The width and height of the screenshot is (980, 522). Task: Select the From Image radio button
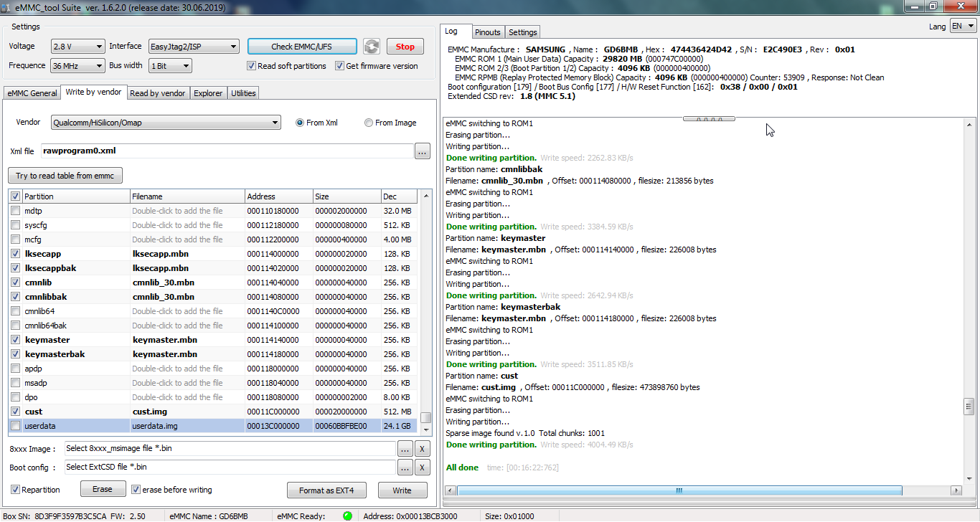[369, 123]
